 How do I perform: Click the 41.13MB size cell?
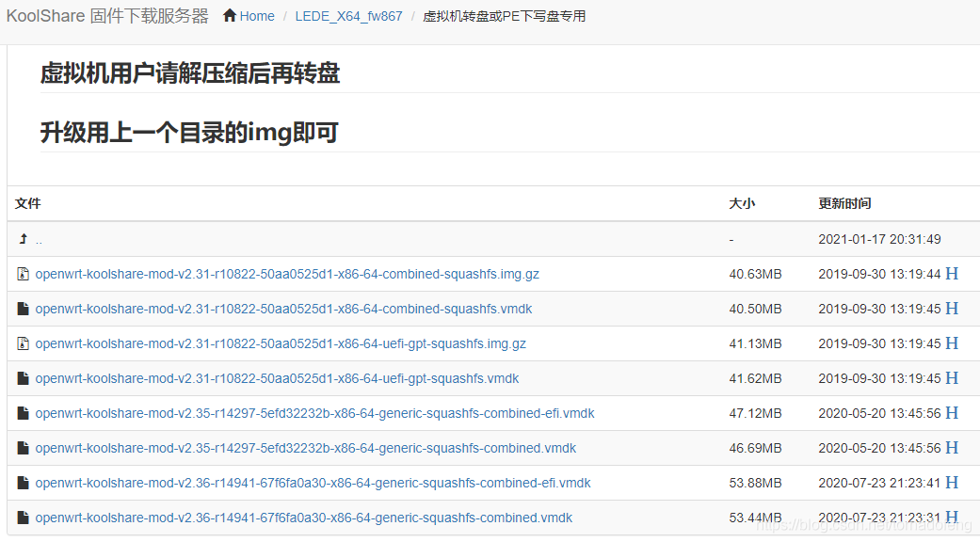755,344
